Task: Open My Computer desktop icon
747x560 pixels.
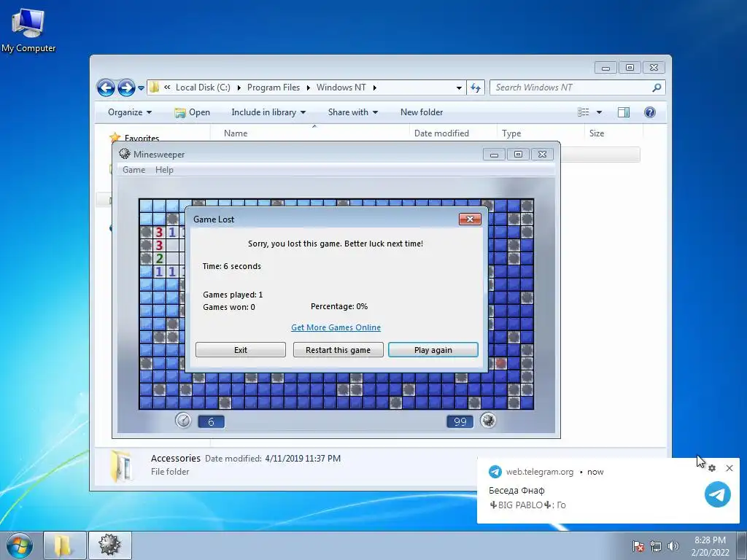Action: point(28,29)
